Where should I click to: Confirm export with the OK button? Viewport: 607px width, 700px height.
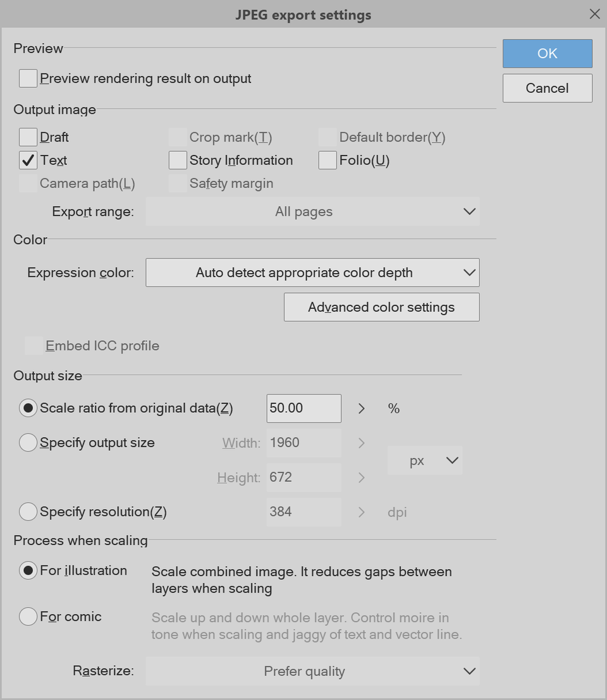point(547,54)
